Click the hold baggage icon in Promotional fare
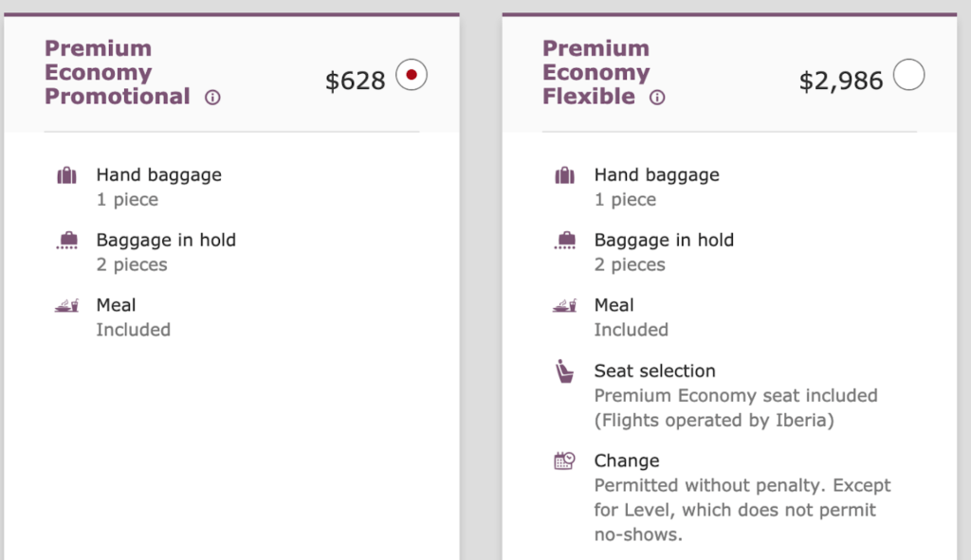The height and width of the screenshot is (560, 971). [66, 241]
